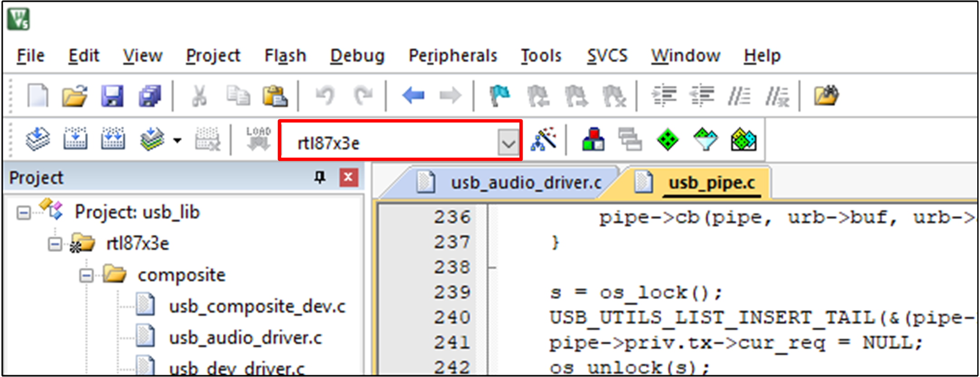The image size is (980, 377).
Task: Toggle code folding marker at line 238
Action: tap(493, 268)
